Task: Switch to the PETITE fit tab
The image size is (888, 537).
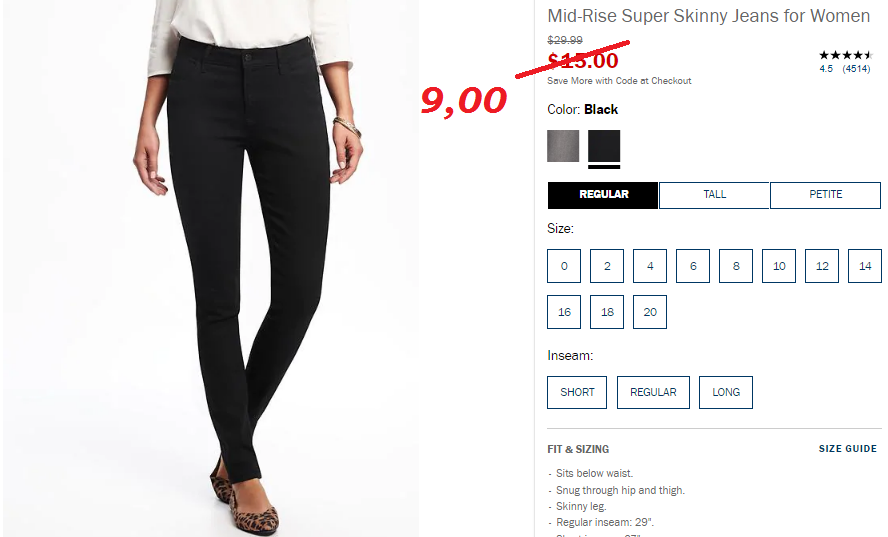Action: coord(825,195)
